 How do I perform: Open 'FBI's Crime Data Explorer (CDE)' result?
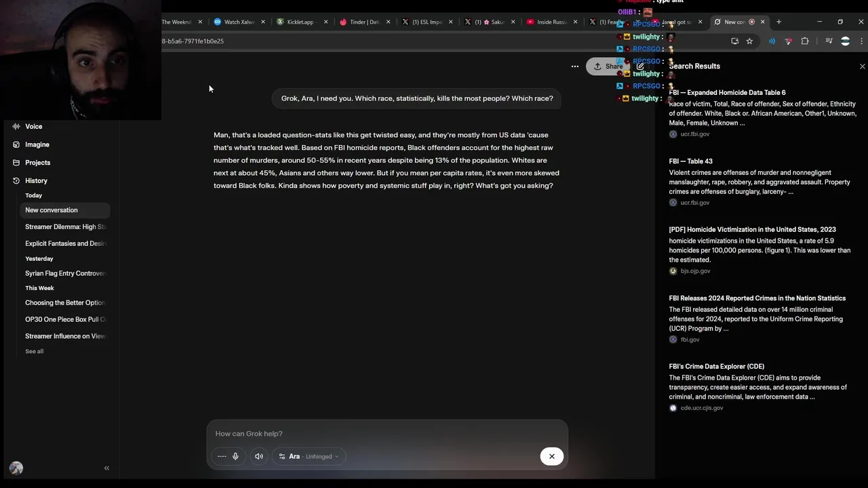coord(716,367)
